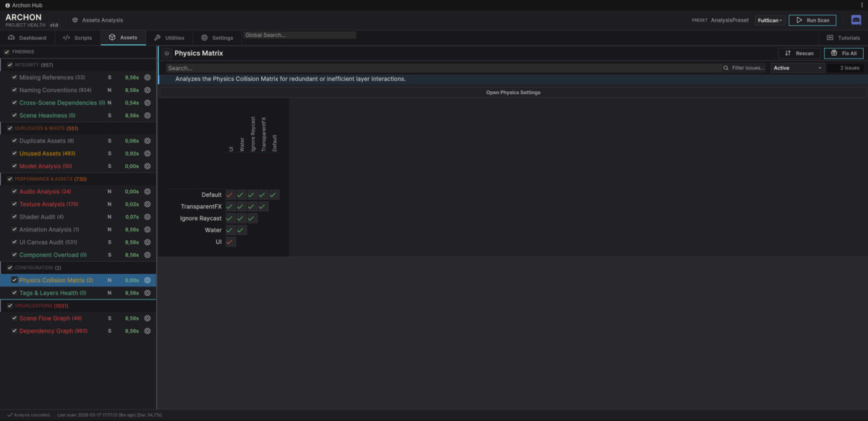The height and width of the screenshot is (421, 868).
Task: Toggle Water versus Water collision cell
Action: click(x=241, y=230)
